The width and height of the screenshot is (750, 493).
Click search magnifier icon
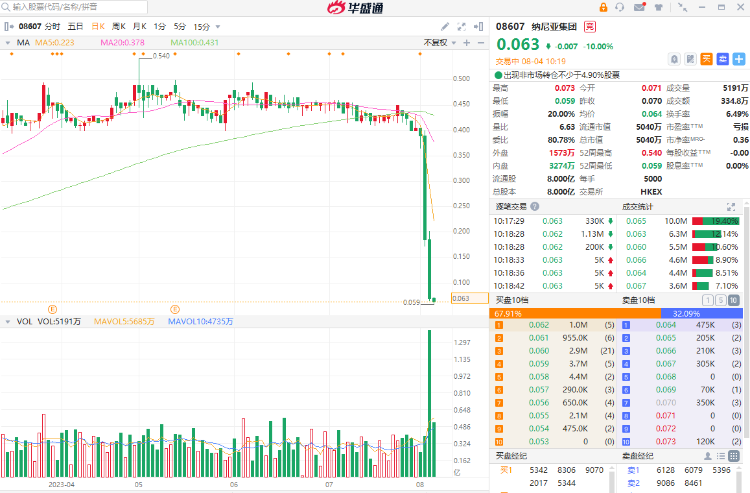(x=6, y=7)
